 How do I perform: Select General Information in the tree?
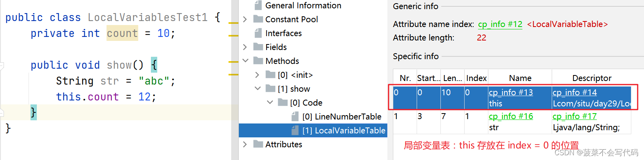303,5
